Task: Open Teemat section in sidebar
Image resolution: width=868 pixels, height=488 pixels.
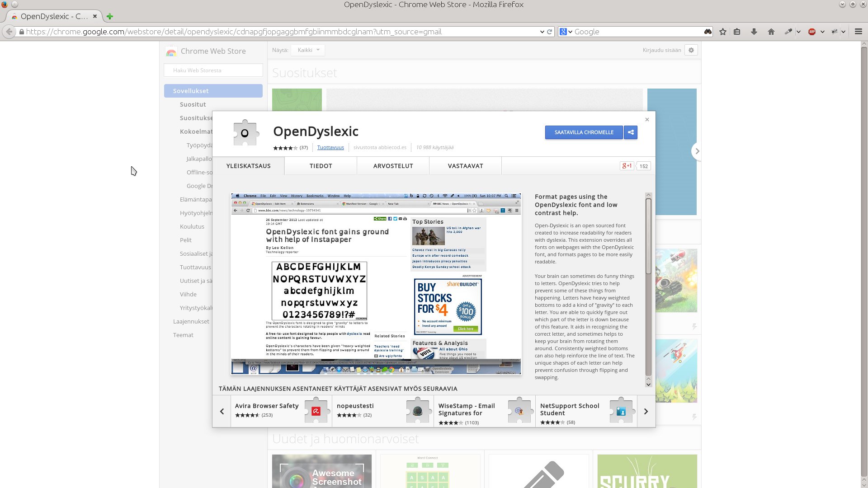Action: (x=183, y=335)
